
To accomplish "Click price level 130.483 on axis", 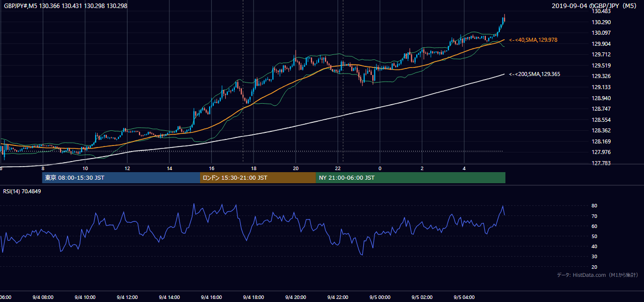I will point(601,11).
